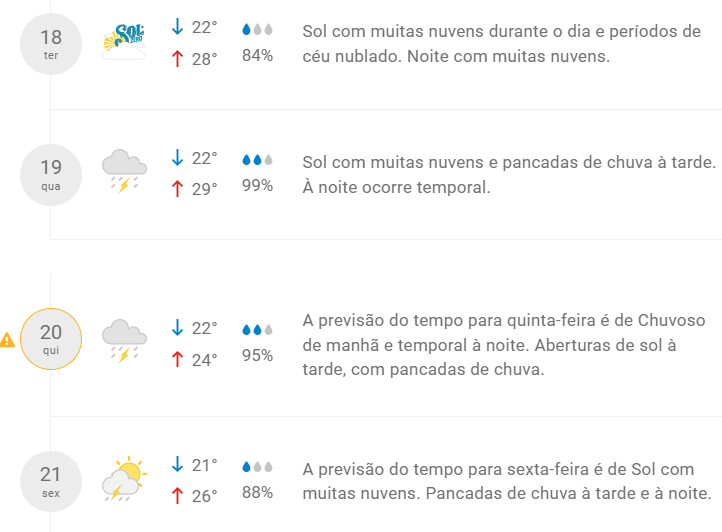722x532 pixels.
Task: Click the 24° maximum temperature on Thursday
Action: 205,358
